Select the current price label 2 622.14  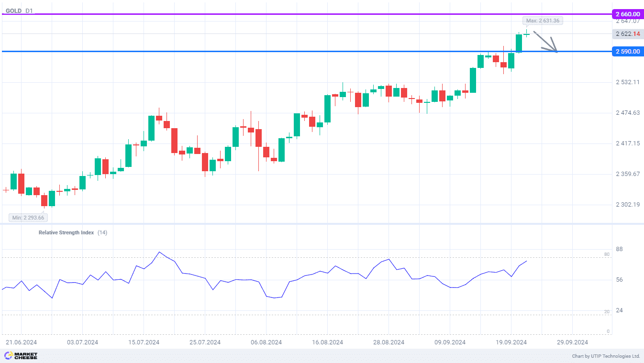(627, 34)
